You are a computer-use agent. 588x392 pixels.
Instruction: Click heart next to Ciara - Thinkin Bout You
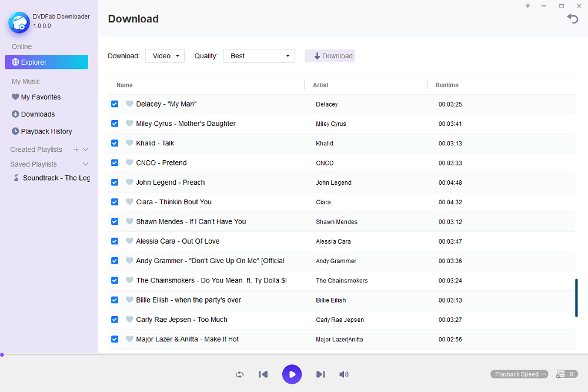pos(129,202)
